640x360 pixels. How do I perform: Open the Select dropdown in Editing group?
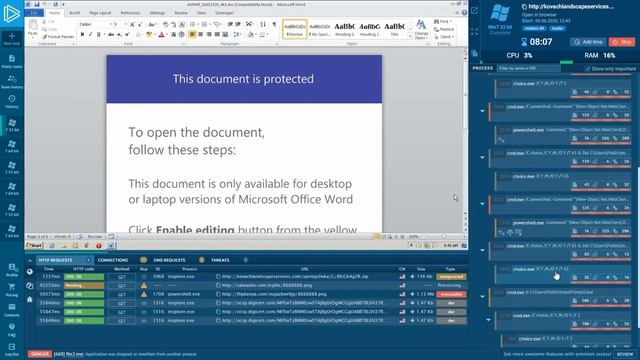444,37
